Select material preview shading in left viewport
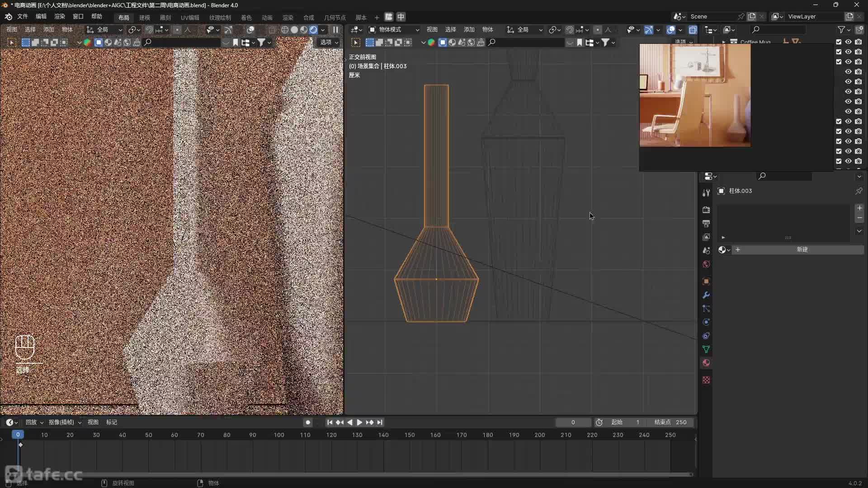868x488 pixels. coord(304,30)
